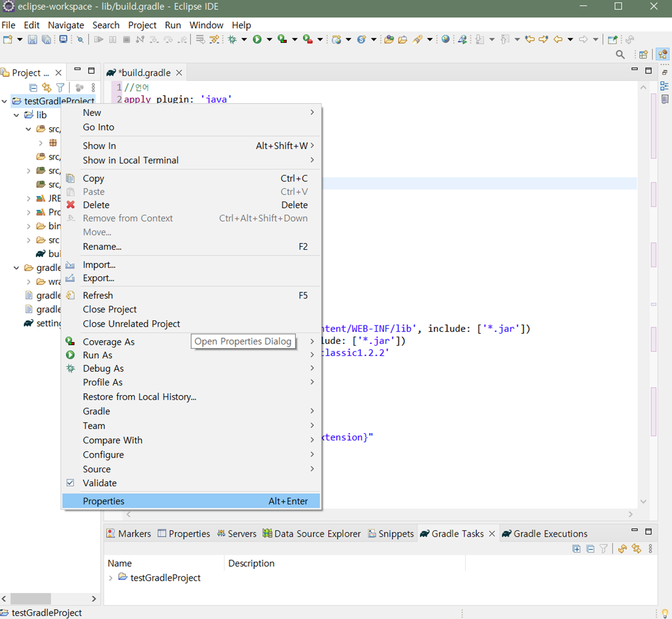
Task: Open Debug As submenu
Action: point(190,369)
